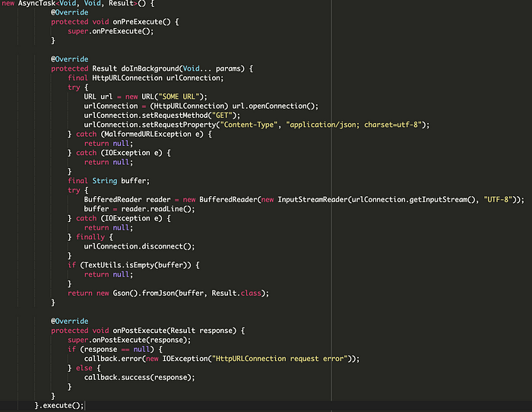
Task: Click the Result.class argument
Action: (x=236, y=293)
